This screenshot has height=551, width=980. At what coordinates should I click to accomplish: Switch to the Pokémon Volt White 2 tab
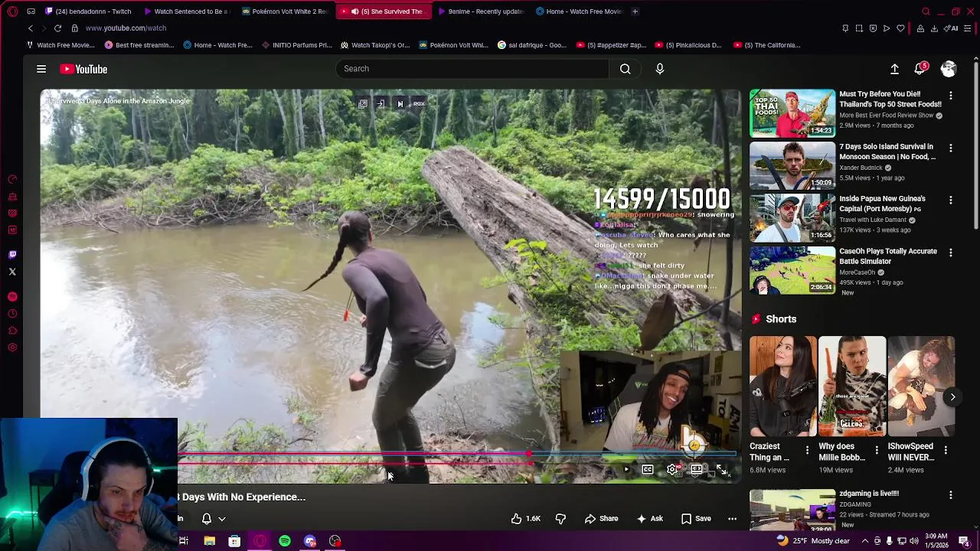pos(284,11)
